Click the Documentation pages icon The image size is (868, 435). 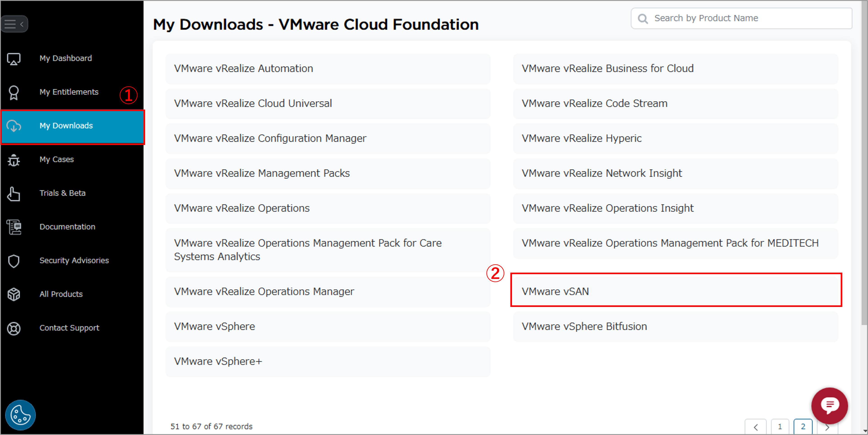pos(14,227)
